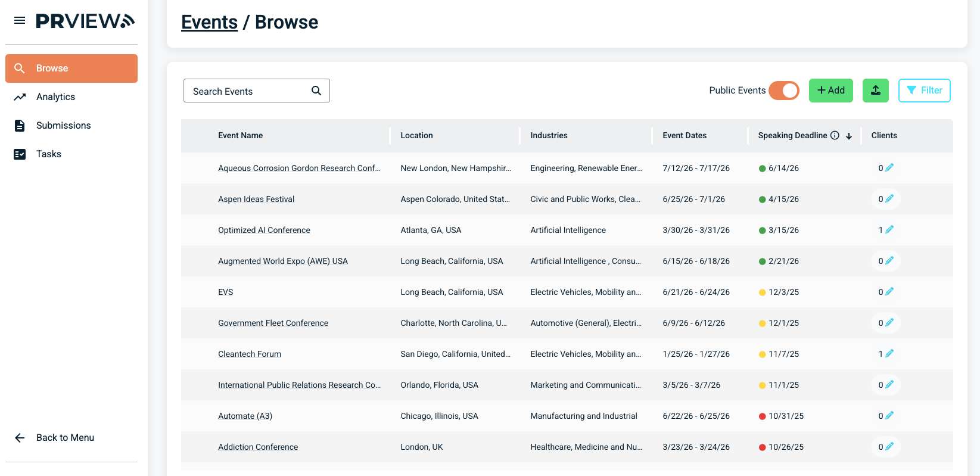Open Analytics in sidebar
This screenshot has width=980, height=476.
coord(55,97)
